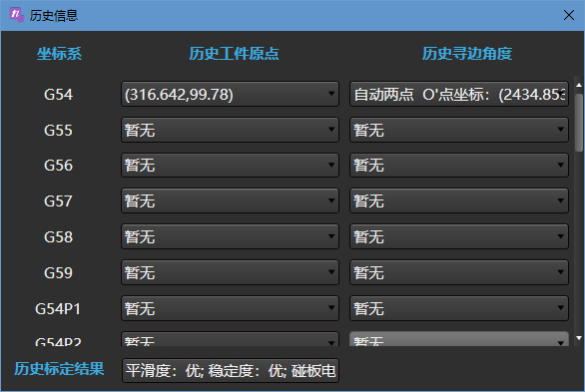Open G54P1 历史寻边角度 dropdown
Image resolution: width=585 pixels, height=392 pixels.
(459, 308)
